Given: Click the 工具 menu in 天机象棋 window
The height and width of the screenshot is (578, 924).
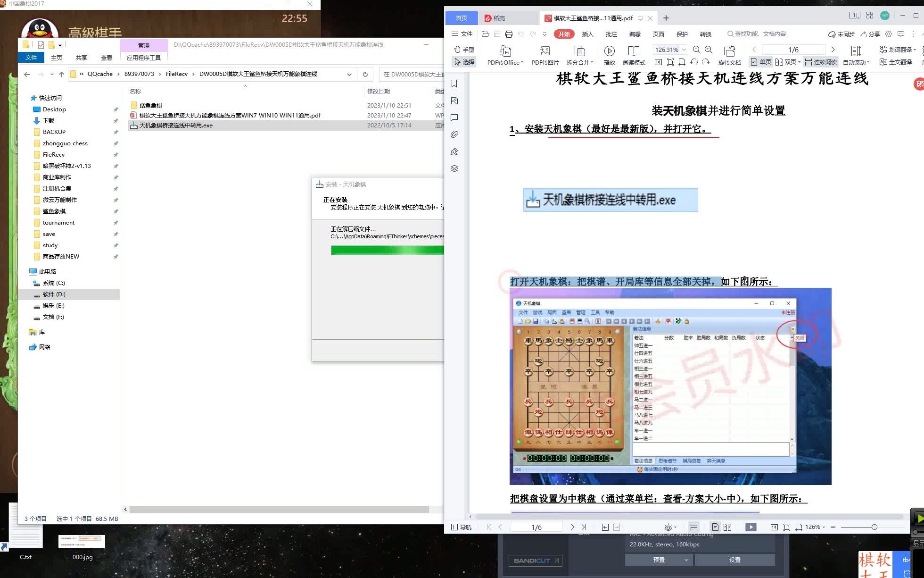Looking at the screenshot, I should 595,312.
